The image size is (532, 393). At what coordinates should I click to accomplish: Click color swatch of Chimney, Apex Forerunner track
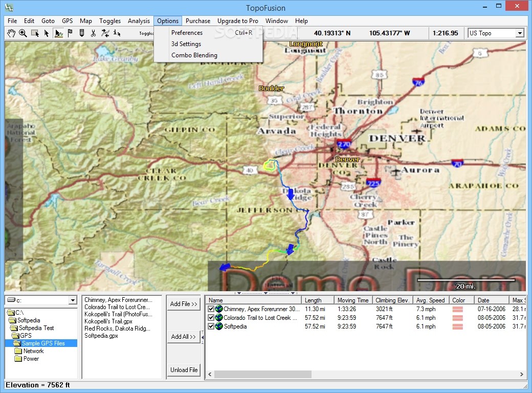pos(457,309)
